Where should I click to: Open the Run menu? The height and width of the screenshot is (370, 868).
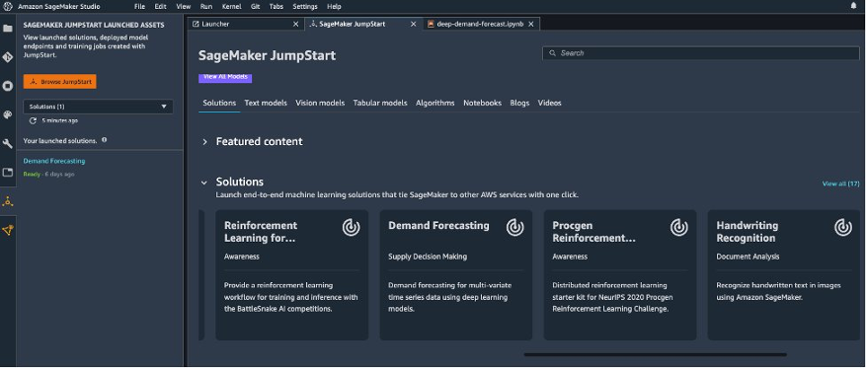tap(206, 7)
